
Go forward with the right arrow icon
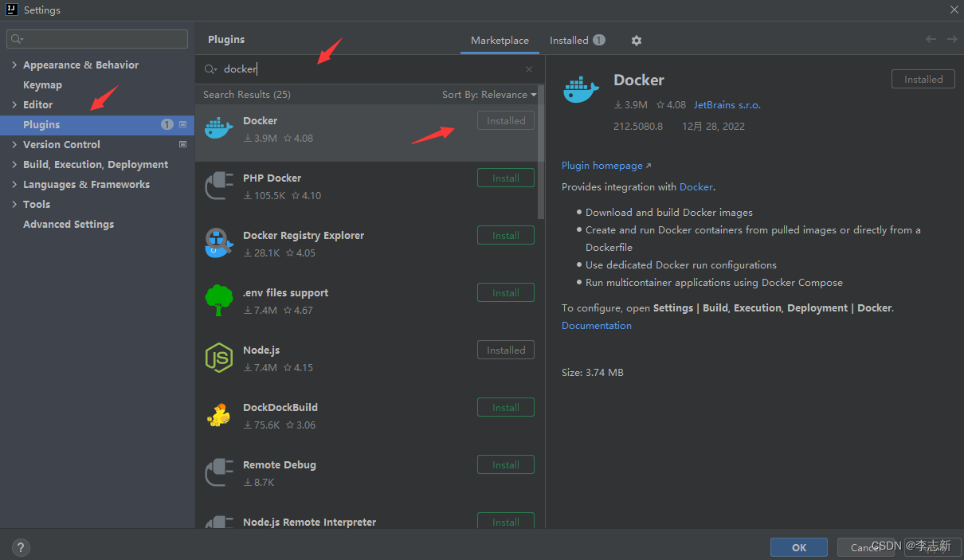[x=952, y=40]
